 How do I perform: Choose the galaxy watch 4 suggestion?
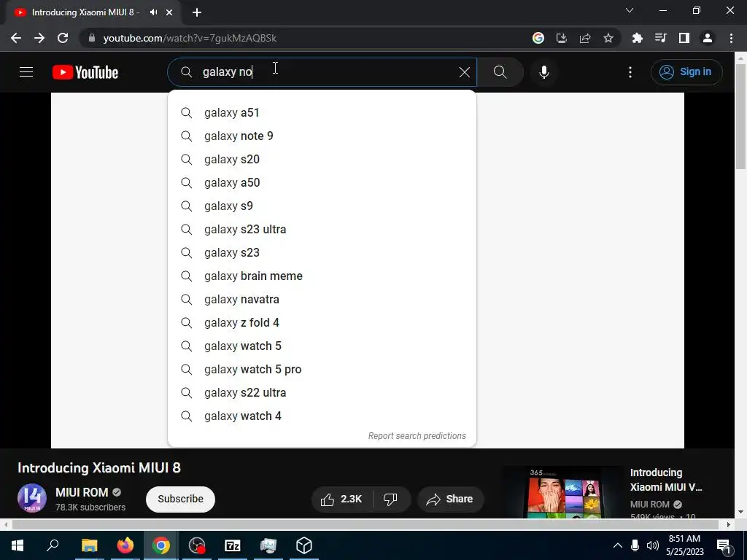coord(322,416)
